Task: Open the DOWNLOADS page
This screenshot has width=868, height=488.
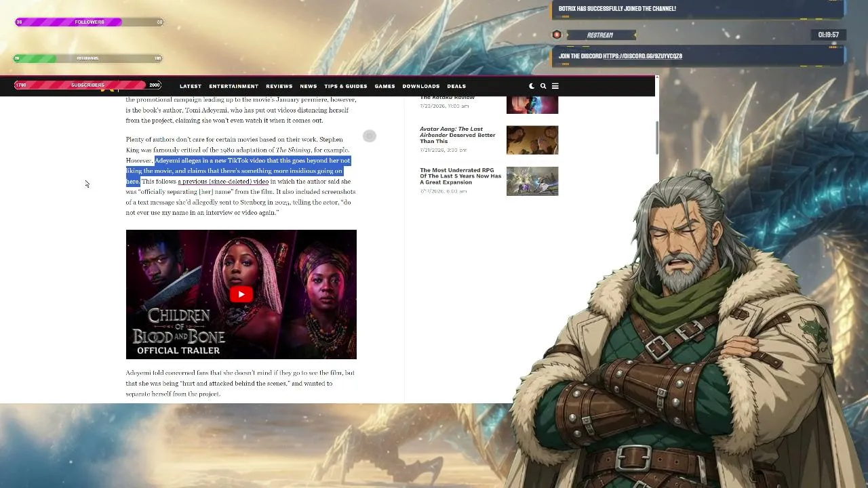Action: click(421, 86)
